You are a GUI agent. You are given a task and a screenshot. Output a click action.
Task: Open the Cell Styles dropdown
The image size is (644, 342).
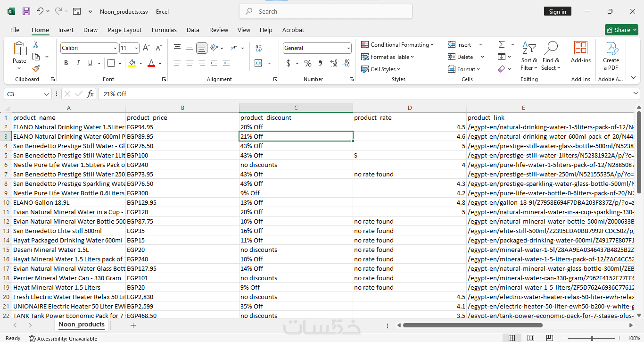coord(381,69)
